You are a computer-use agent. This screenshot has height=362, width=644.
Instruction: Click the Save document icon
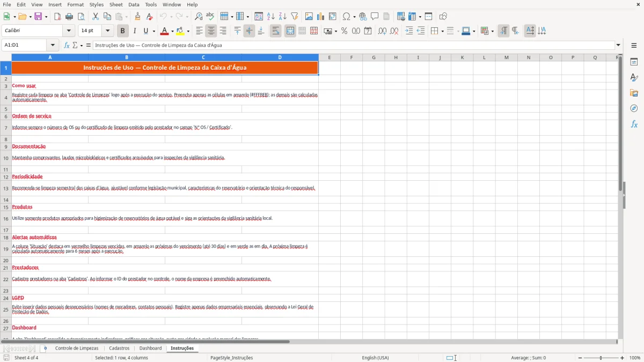pyautogui.click(x=38, y=17)
